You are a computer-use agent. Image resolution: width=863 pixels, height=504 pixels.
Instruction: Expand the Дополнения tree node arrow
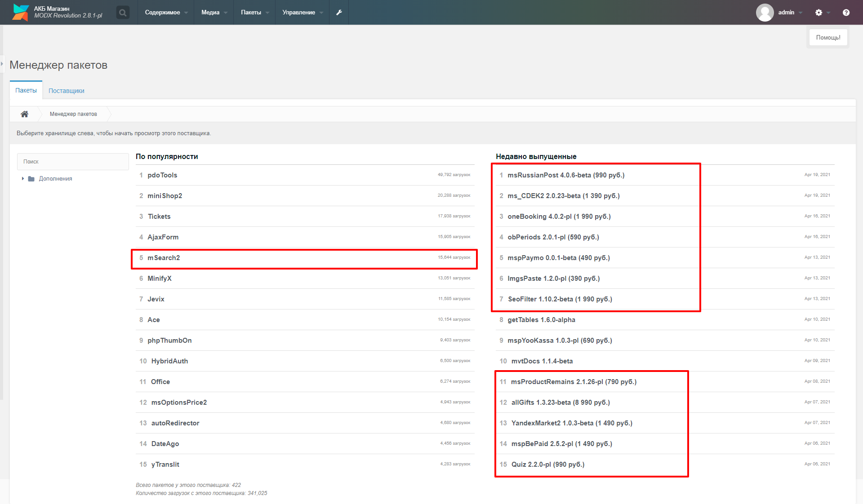coord(23,179)
